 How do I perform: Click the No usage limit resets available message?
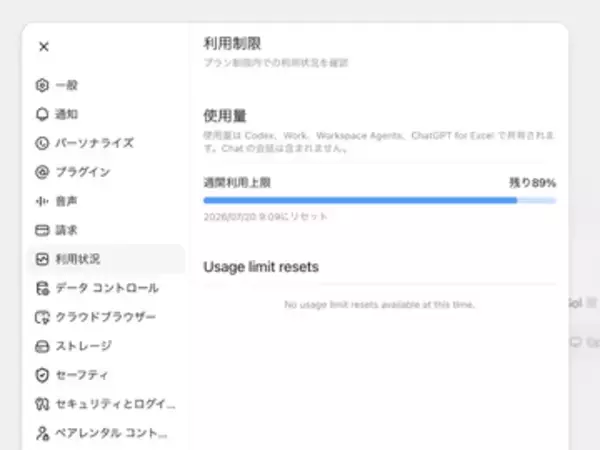(x=380, y=305)
